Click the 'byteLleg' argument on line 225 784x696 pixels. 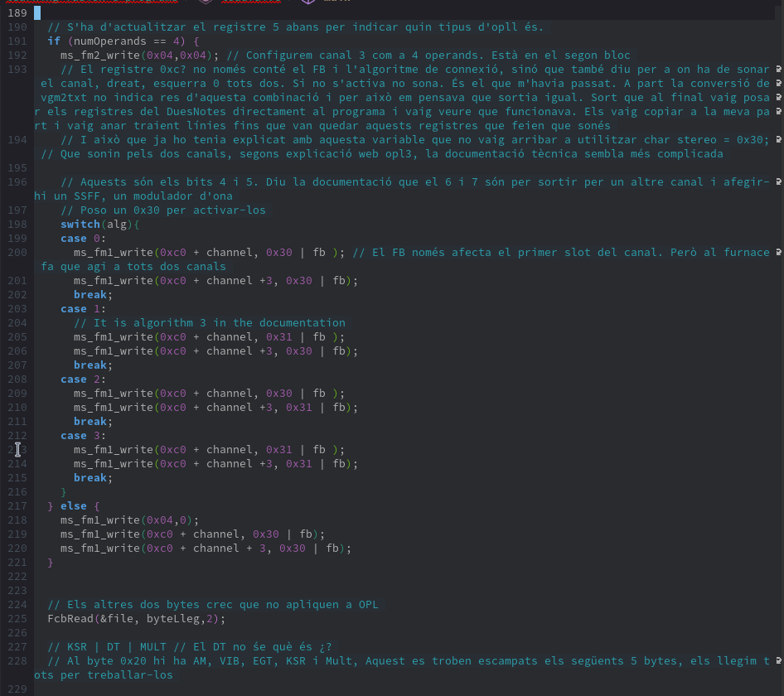pos(172,618)
